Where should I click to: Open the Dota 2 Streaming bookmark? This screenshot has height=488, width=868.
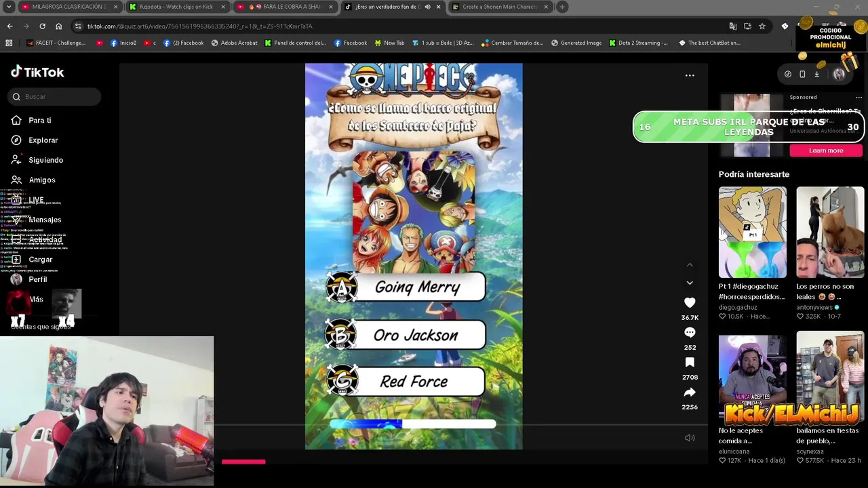[639, 43]
